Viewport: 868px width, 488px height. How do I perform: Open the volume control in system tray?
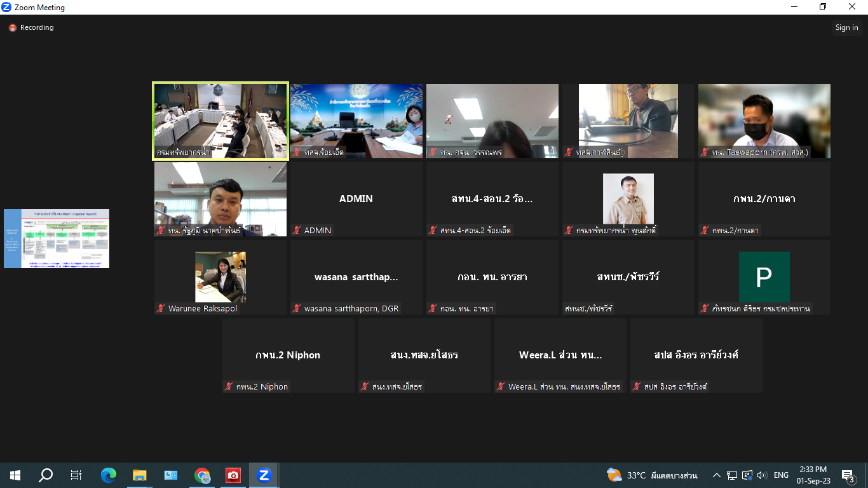coord(762,475)
